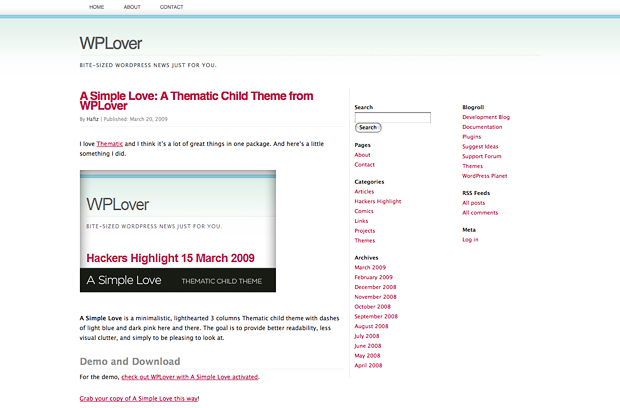Viewport: 620px width, 408px height.
Task: Open the All comments RSS feed
Action: [x=480, y=213]
